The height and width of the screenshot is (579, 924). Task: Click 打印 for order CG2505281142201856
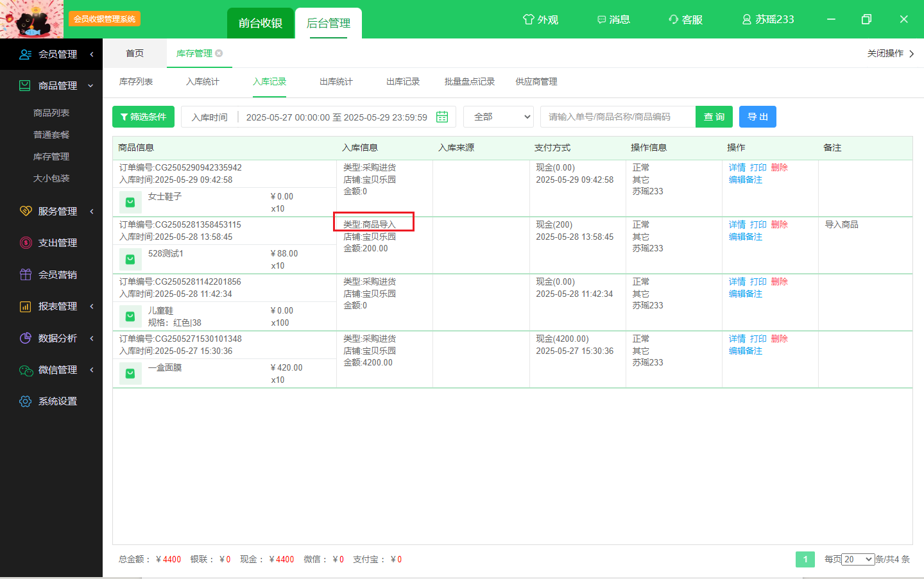(x=758, y=281)
